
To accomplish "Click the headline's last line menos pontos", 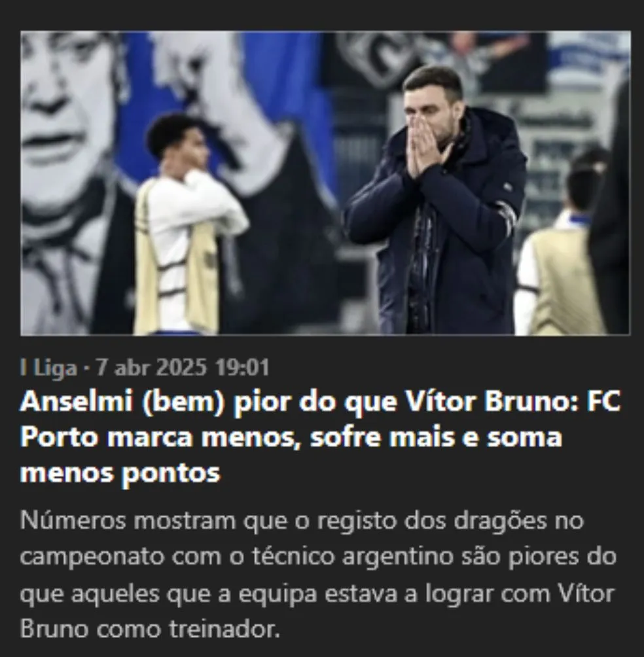I will pos(120,474).
